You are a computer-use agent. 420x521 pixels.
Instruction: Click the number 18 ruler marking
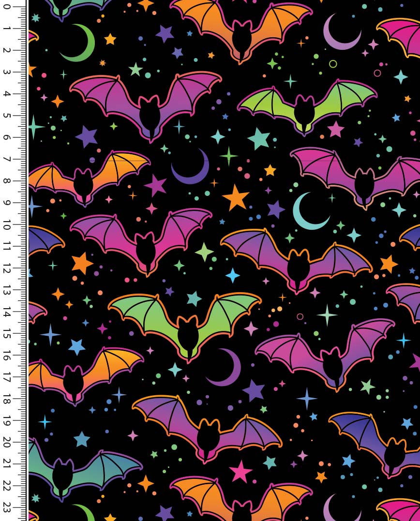8,399
